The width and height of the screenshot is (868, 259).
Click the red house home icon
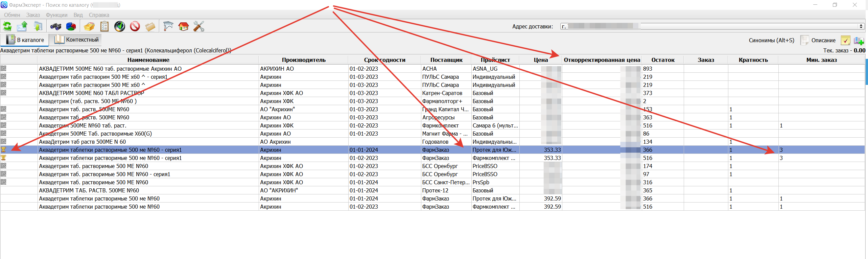point(183,26)
